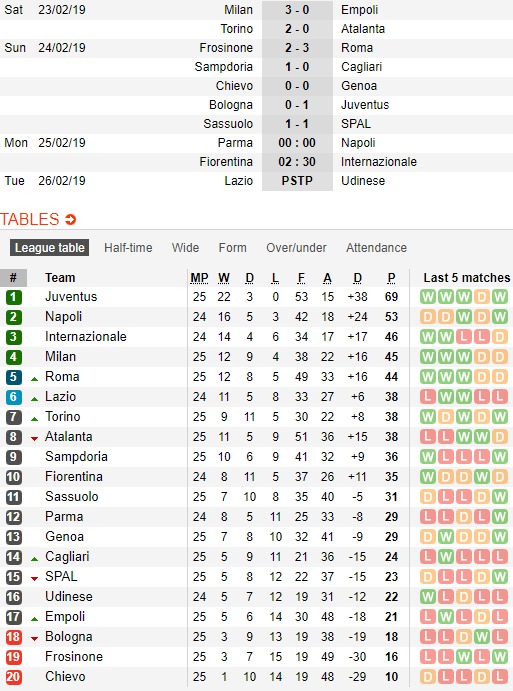
Task: Click Bologna's red down-arrow indicator
Action: [x=34, y=639]
